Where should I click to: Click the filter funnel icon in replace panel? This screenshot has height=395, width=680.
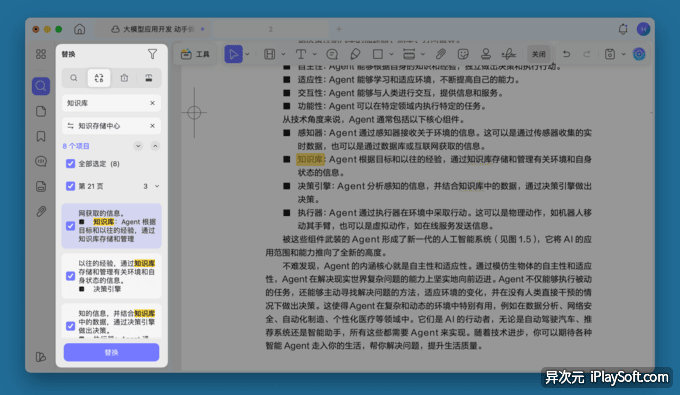(152, 54)
